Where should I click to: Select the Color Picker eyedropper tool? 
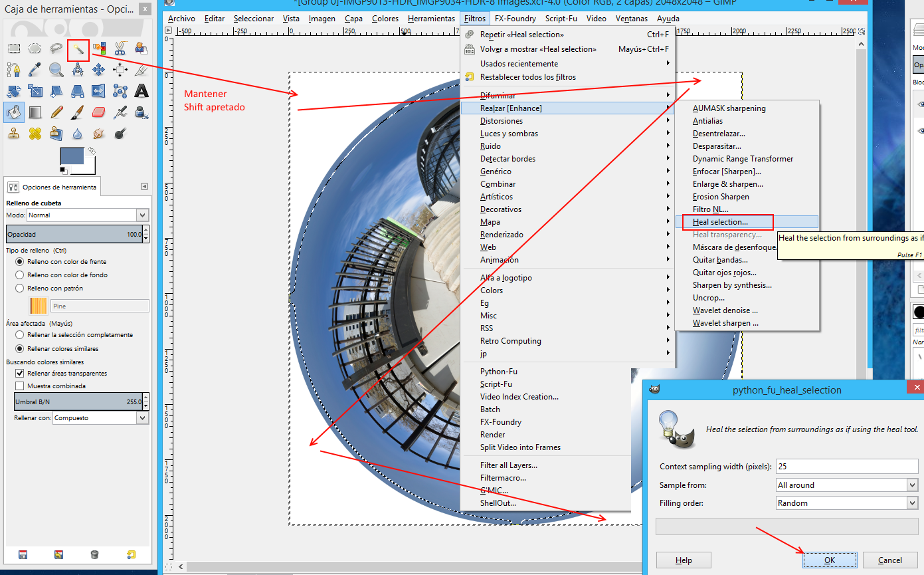(35, 70)
